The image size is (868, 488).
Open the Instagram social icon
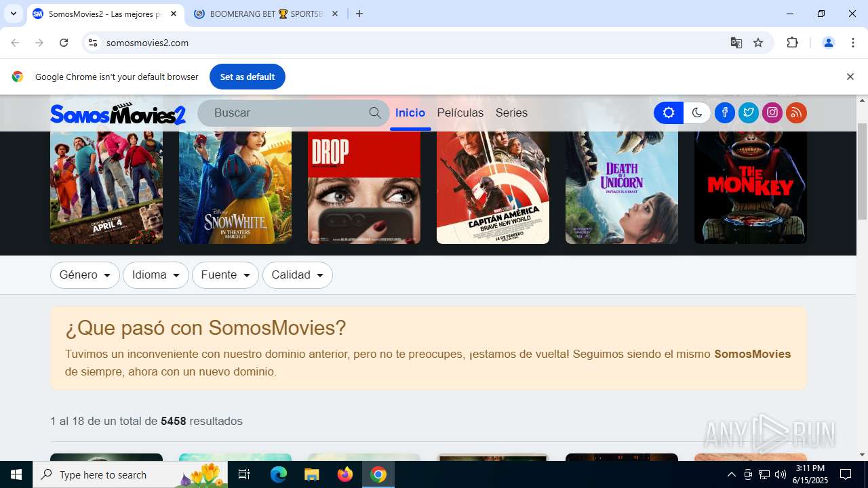[x=772, y=113]
